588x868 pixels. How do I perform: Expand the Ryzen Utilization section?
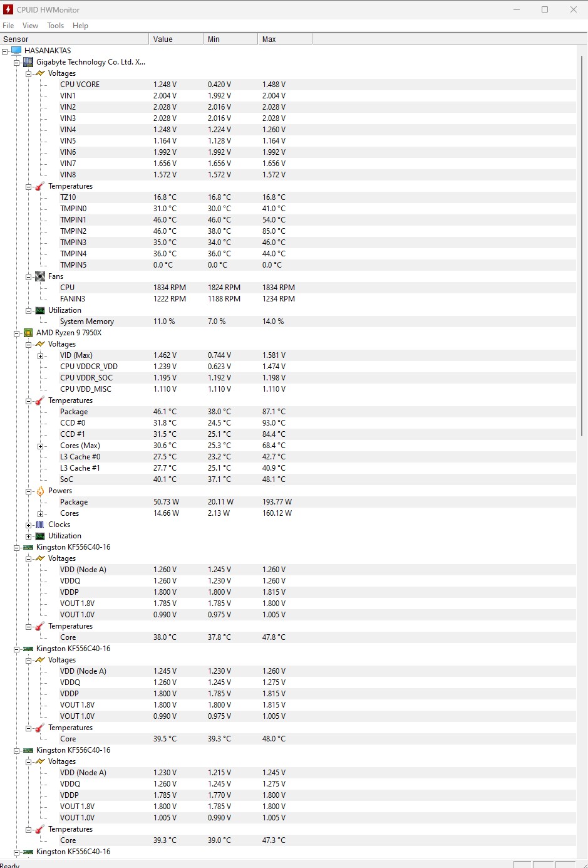(29, 536)
